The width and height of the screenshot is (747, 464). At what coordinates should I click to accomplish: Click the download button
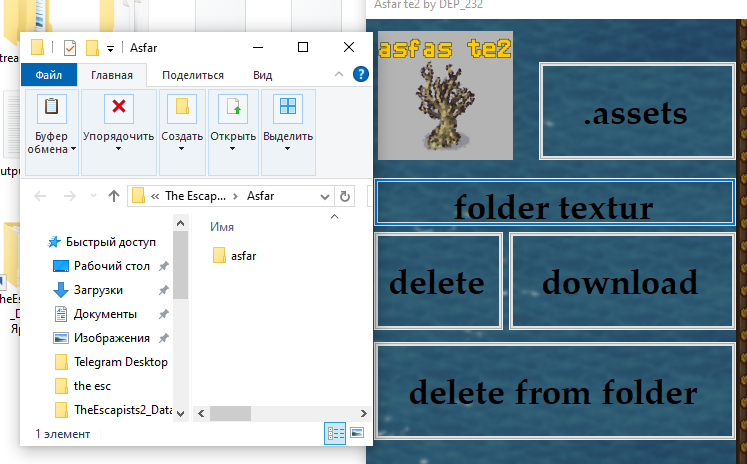(x=622, y=281)
